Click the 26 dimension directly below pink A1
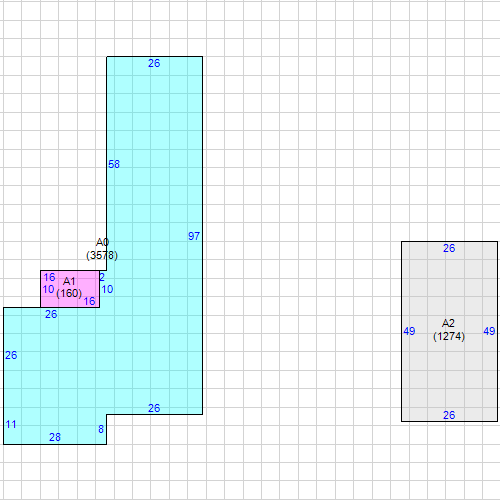The image size is (500, 500). [51, 314]
